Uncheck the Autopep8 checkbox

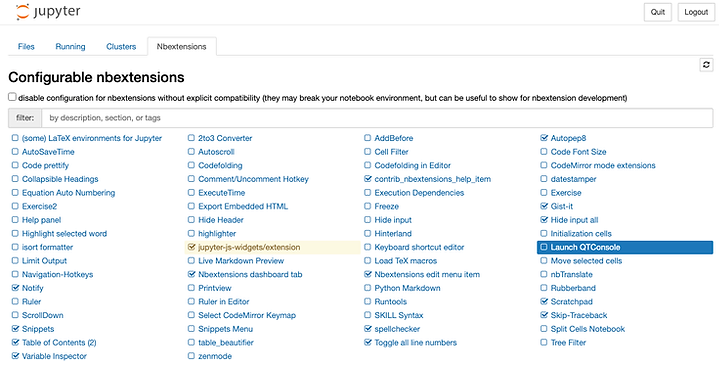(544, 138)
